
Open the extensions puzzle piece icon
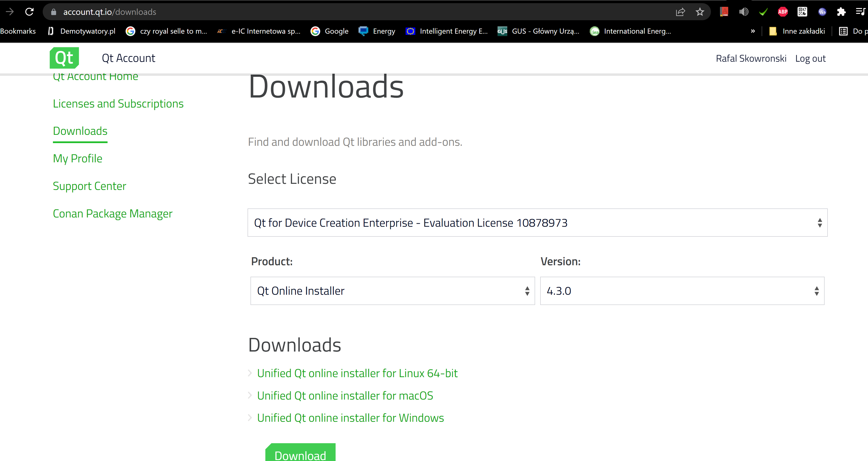(841, 12)
